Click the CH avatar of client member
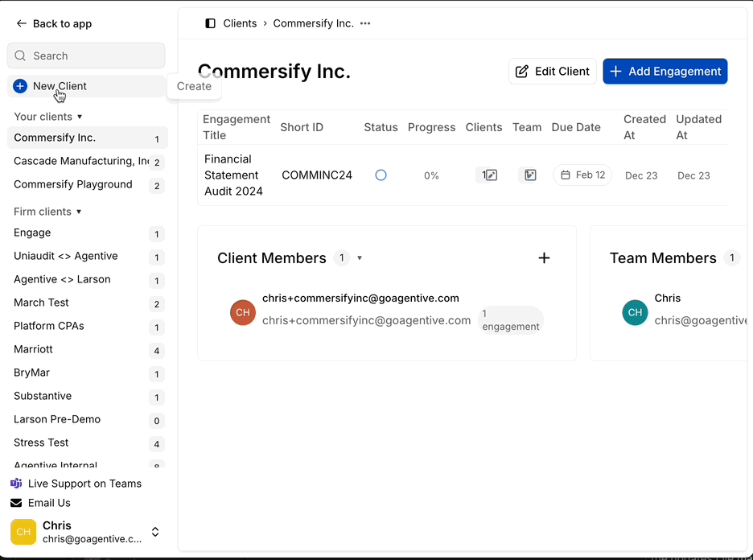The image size is (753, 560). (242, 312)
